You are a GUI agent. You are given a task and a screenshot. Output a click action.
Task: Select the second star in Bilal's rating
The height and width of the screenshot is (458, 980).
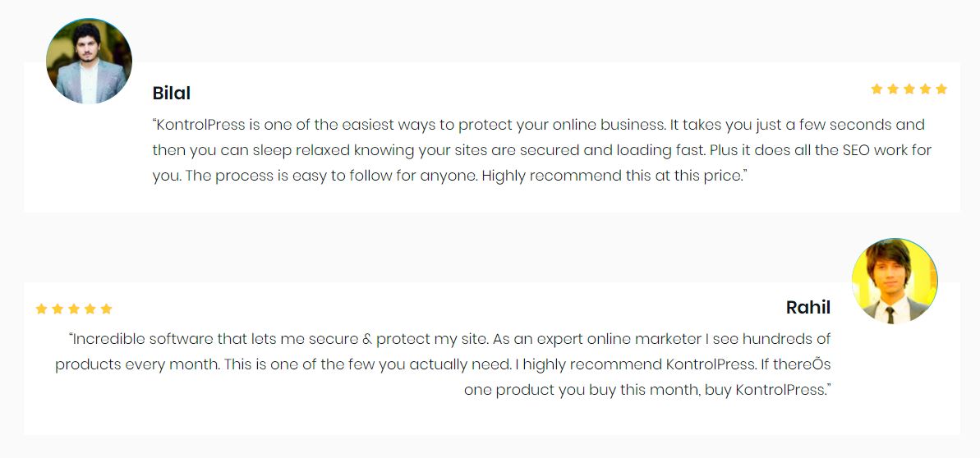click(893, 89)
